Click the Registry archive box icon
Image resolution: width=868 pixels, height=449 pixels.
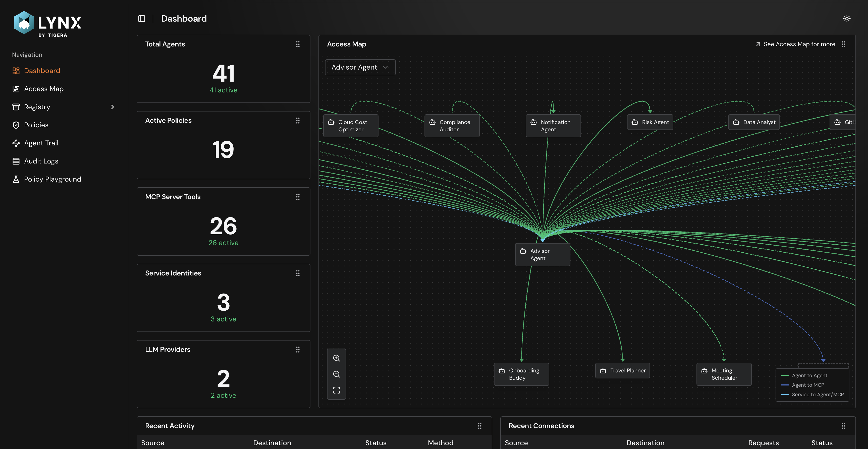pyautogui.click(x=16, y=107)
